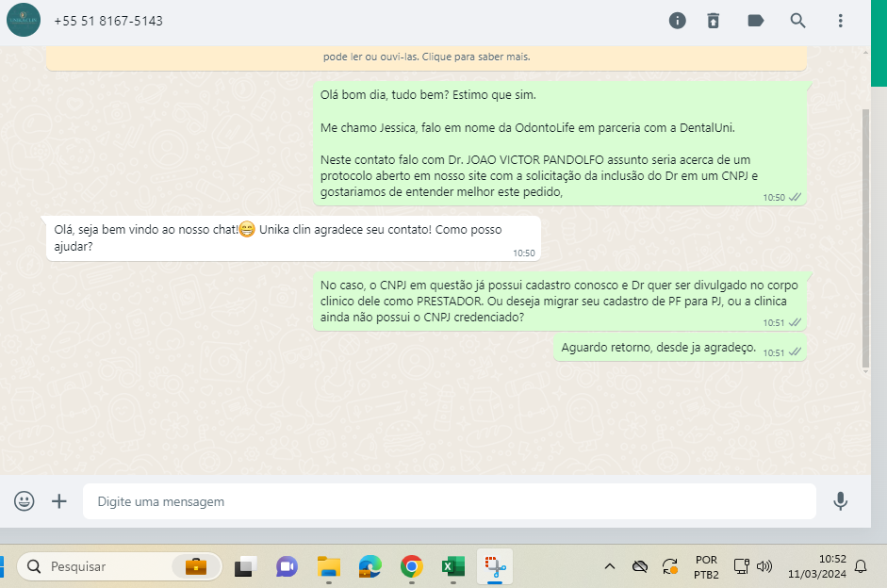Click the volume speaker icon

(764, 566)
